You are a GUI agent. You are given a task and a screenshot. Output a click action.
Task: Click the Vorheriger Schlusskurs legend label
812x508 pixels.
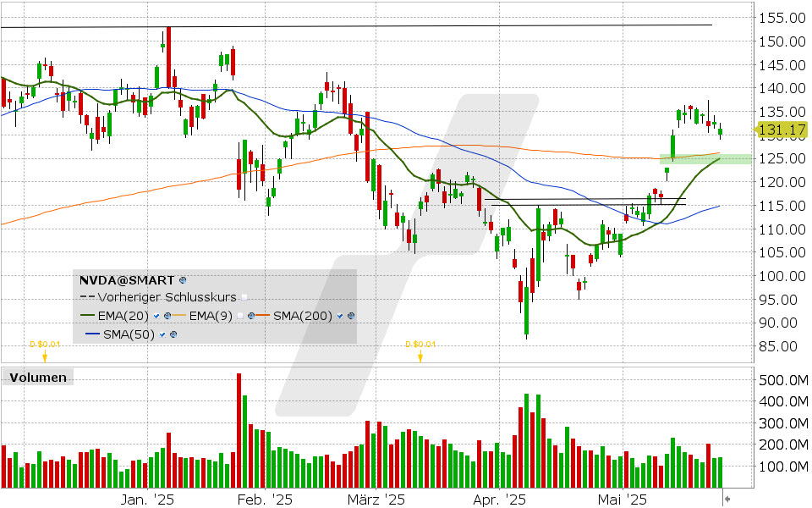(167, 297)
